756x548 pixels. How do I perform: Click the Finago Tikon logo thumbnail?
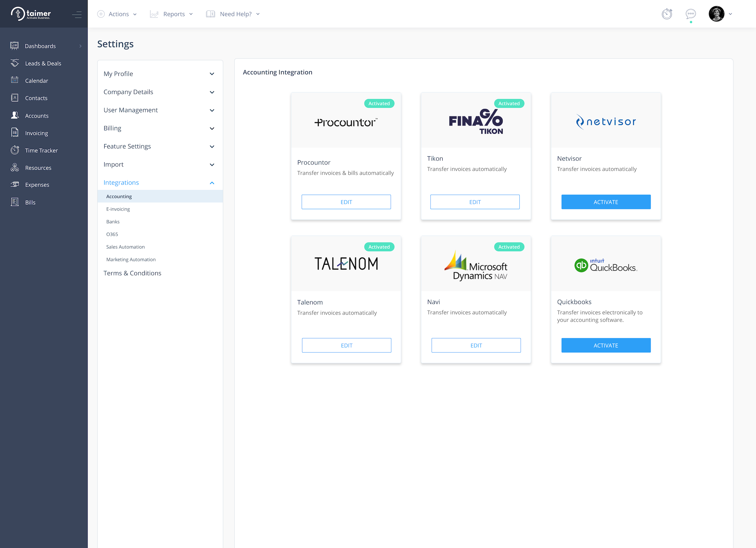[x=476, y=122]
